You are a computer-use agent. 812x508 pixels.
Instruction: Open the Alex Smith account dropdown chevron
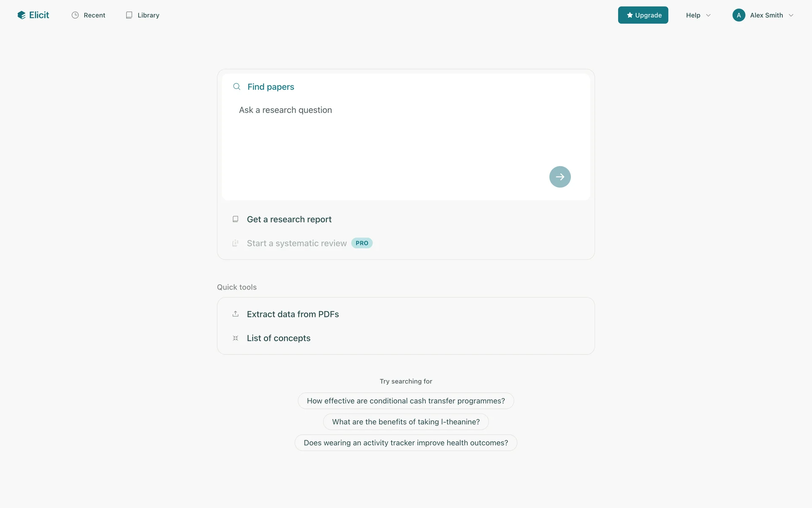pos(791,15)
